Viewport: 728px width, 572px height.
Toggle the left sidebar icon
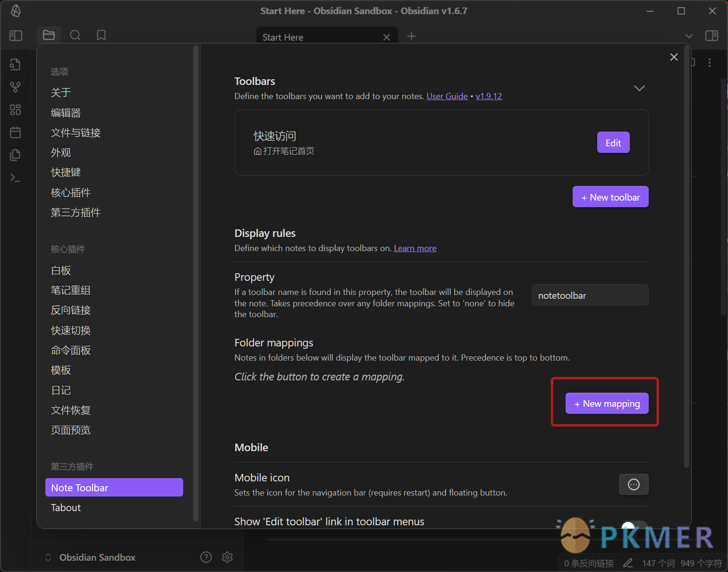coord(16,35)
